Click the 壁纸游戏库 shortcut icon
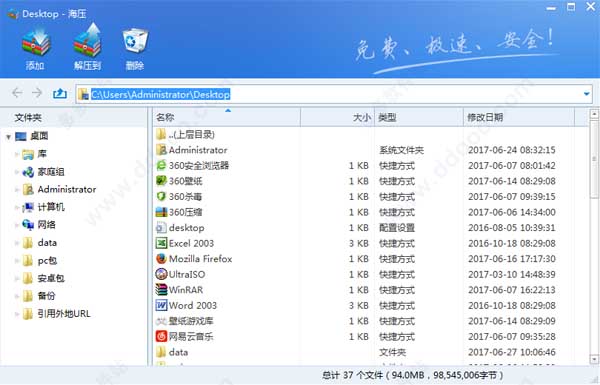This screenshot has width=600, height=385. pos(161,321)
